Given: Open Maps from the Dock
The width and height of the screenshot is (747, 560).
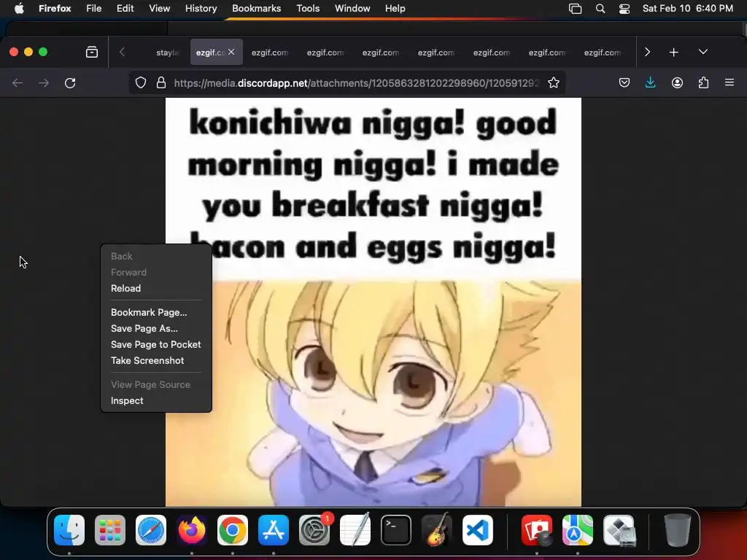Looking at the screenshot, I should coord(578,530).
